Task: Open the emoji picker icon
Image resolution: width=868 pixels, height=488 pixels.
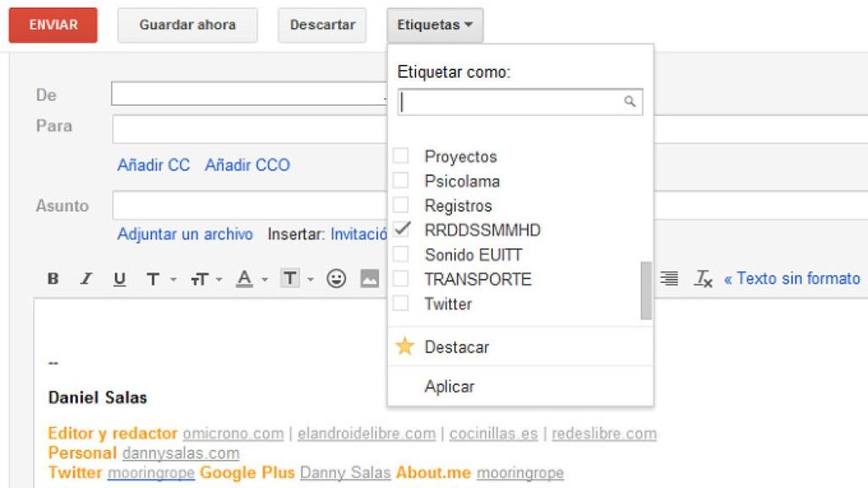Action: (x=337, y=278)
